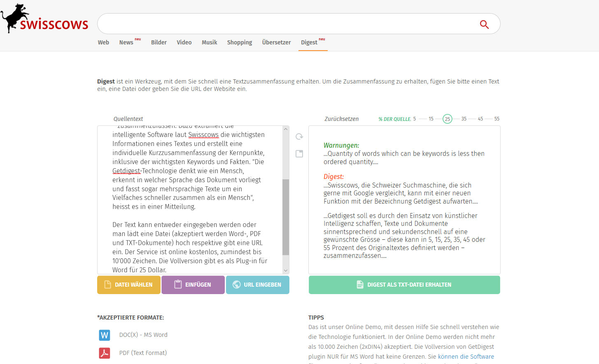599x364 pixels.
Task: Set source percentage to 15
Action: (x=431, y=119)
